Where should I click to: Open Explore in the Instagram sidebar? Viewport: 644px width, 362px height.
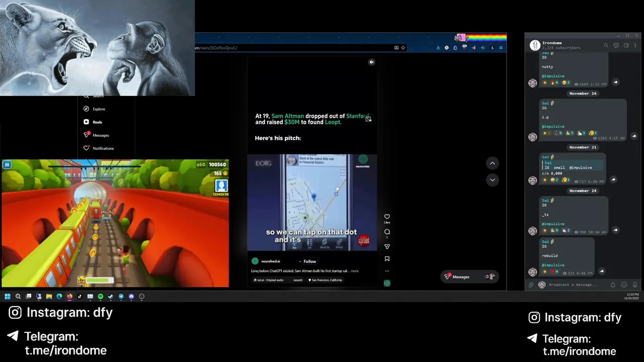(95, 109)
